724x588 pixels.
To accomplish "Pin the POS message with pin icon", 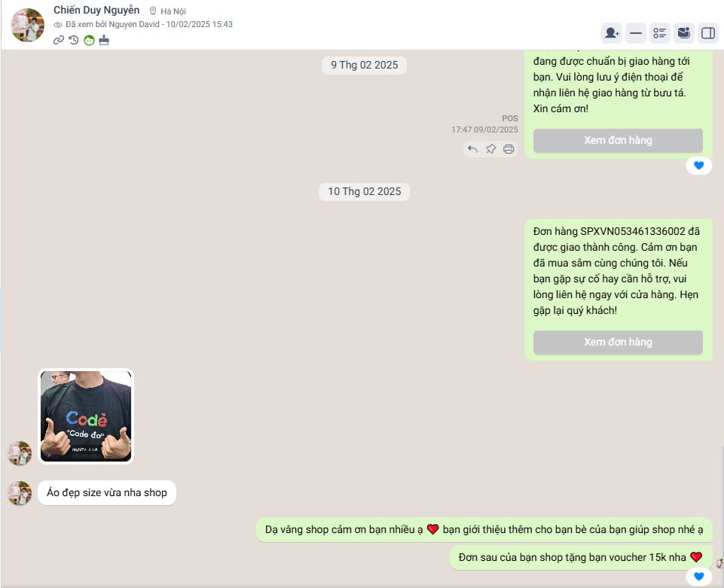I will (x=490, y=149).
